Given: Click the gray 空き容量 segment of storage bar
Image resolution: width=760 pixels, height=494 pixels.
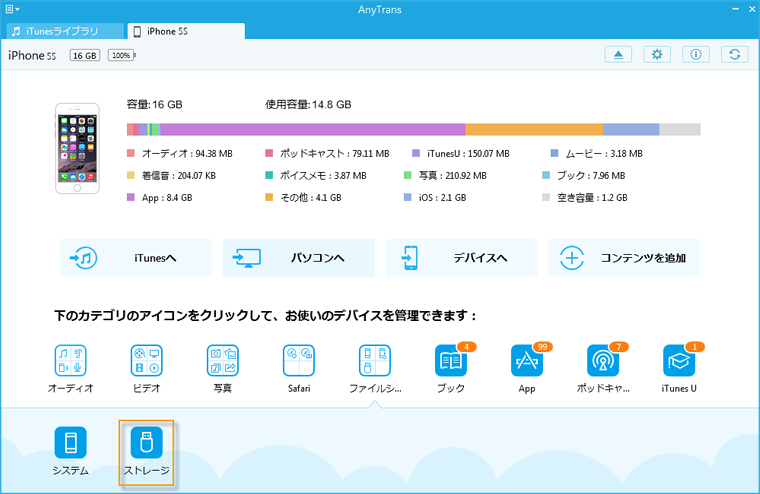Looking at the screenshot, I should (x=680, y=129).
